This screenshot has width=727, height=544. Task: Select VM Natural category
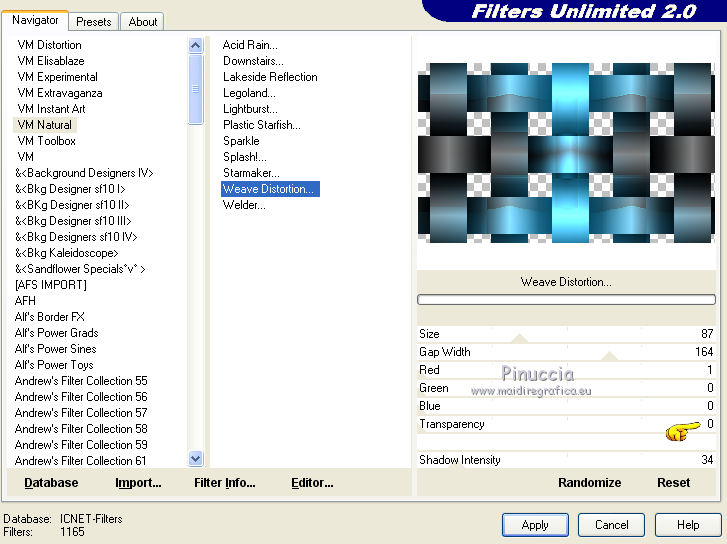(45, 125)
